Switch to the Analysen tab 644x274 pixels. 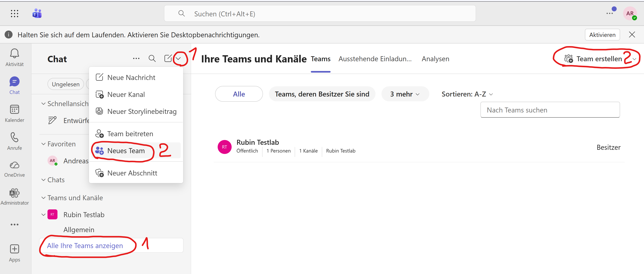pyautogui.click(x=435, y=59)
